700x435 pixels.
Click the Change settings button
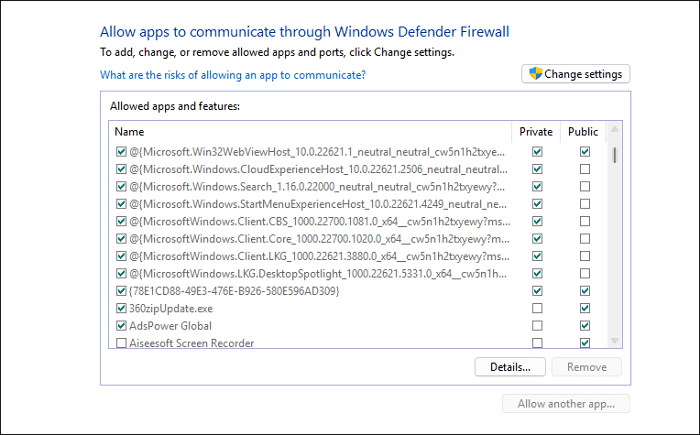click(575, 74)
